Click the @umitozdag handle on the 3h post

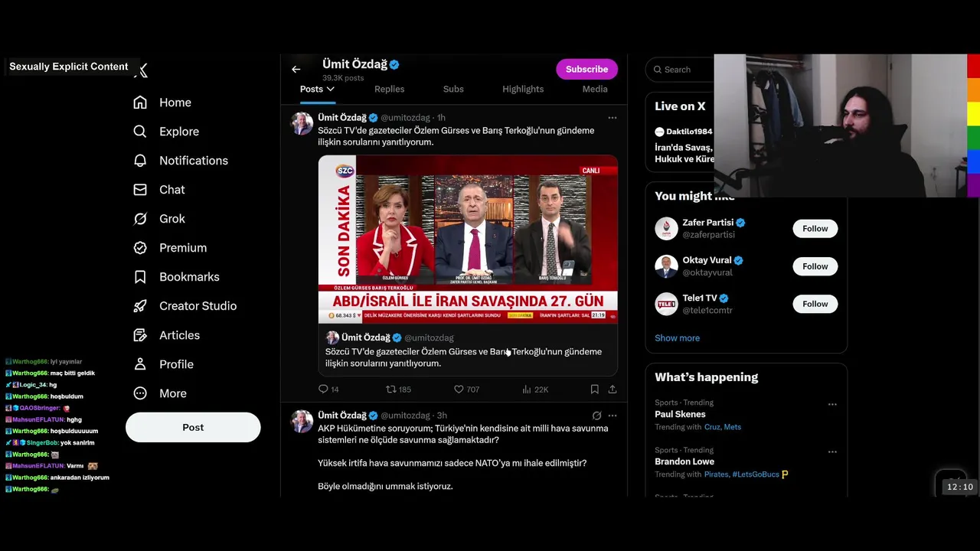(405, 416)
